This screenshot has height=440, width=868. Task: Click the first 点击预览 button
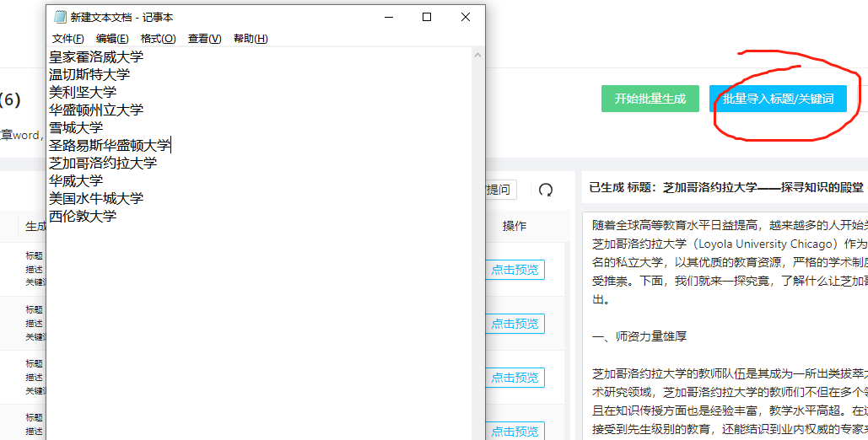[515, 270]
